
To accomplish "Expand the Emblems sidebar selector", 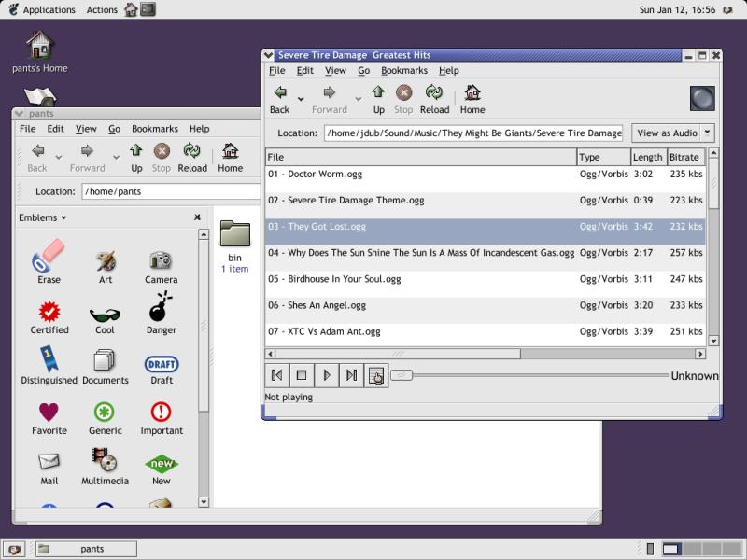I will [x=43, y=217].
